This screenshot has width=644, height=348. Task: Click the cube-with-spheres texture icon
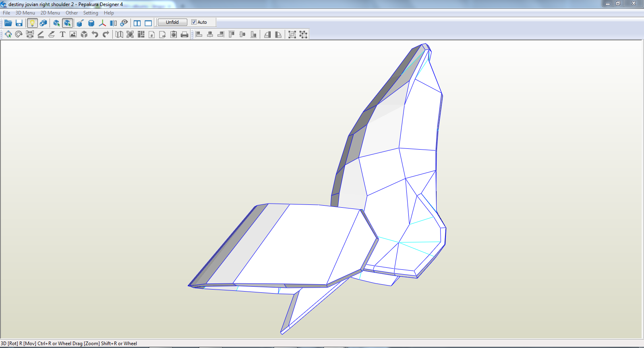click(43, 23)
